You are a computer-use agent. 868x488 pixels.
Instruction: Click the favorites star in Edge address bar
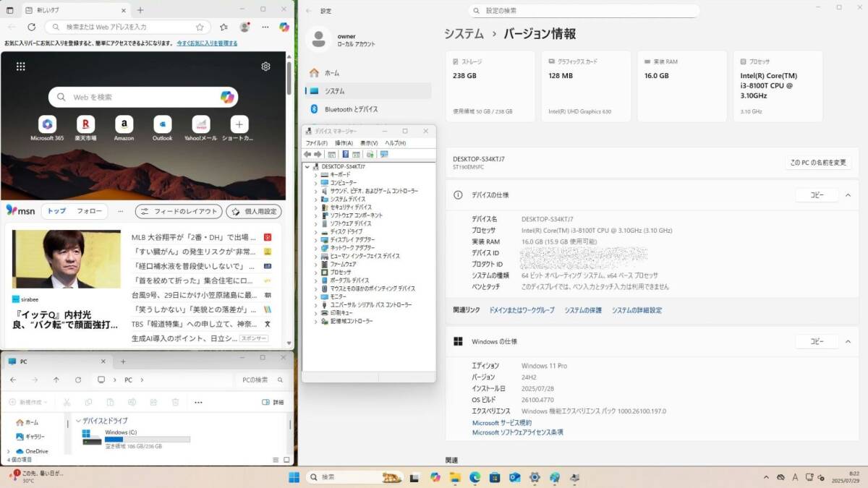pyautogui.click(x=200, y=27)
